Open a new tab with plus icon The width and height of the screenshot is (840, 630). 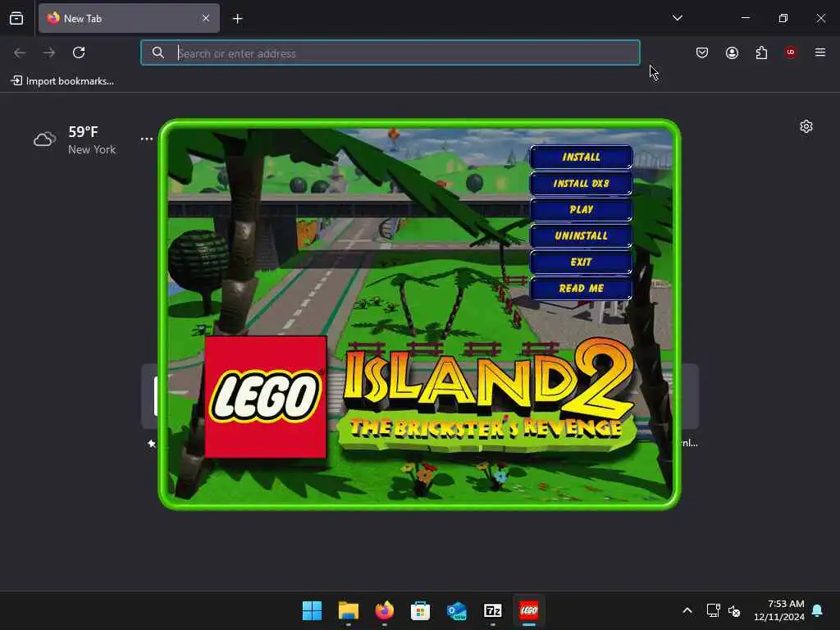point(237,19)
